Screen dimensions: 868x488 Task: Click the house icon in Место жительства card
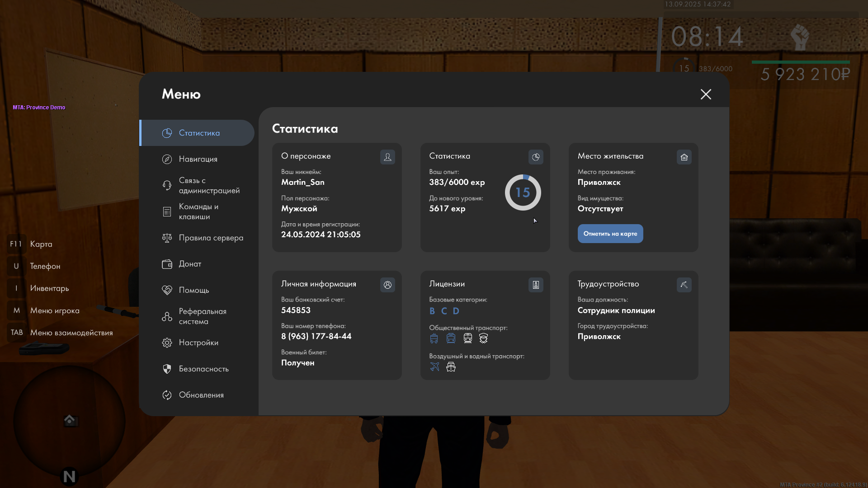coord(684,157)
